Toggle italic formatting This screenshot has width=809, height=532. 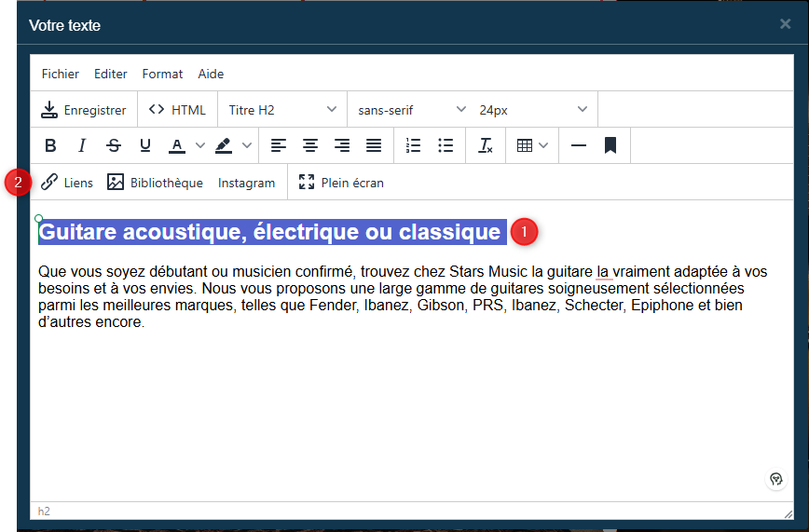pos(82,145)
